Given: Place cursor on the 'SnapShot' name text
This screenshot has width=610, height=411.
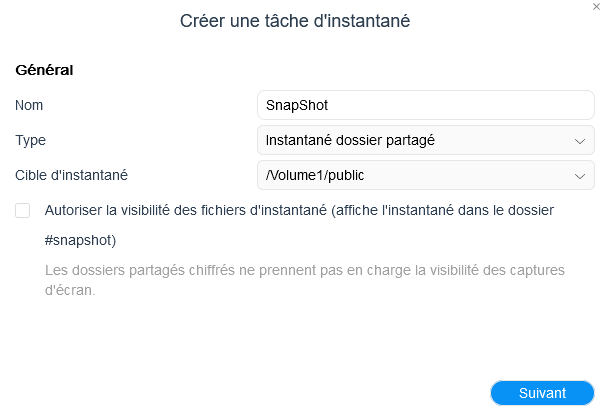Looking at the screenshot, I should (x=297, y=105).
